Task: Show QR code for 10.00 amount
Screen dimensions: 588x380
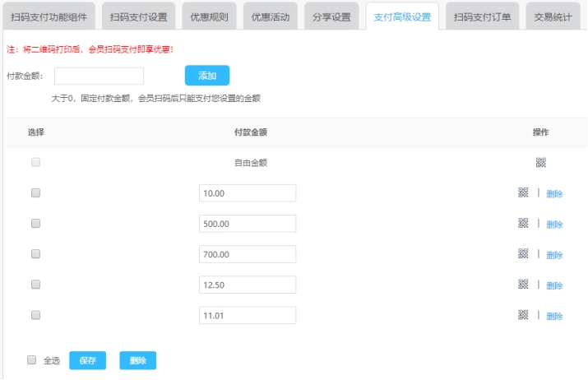Action: pos(523,192)
